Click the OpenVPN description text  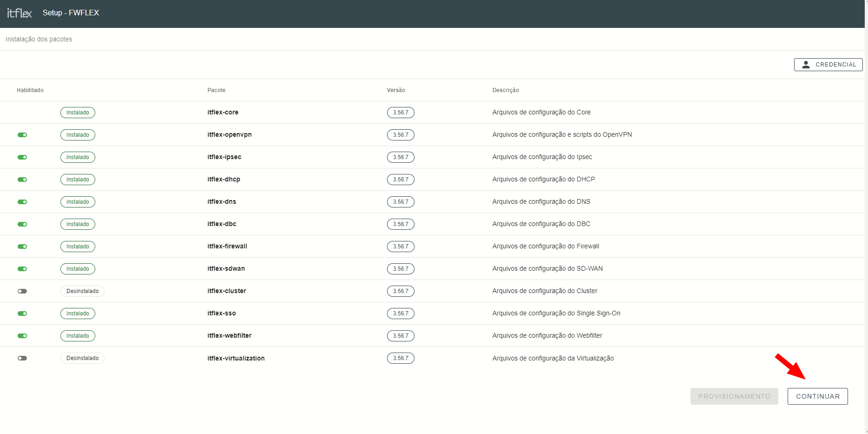pos(562,134)
